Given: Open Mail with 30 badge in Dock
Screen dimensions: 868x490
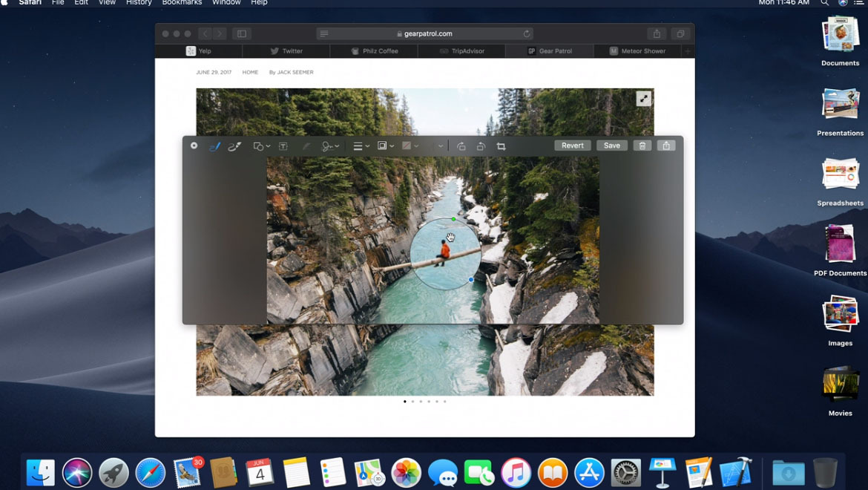Looking at the screenshot, I should 187,473.
